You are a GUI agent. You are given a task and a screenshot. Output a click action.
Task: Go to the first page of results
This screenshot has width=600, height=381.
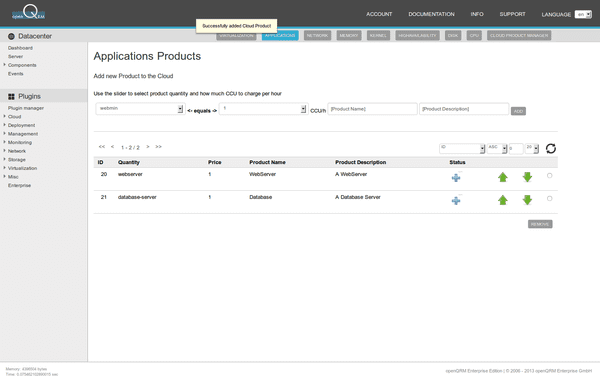102,147
